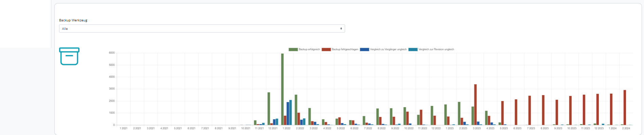Select the red bar at 2 2024
644x135 pixels.
[625, 108]
